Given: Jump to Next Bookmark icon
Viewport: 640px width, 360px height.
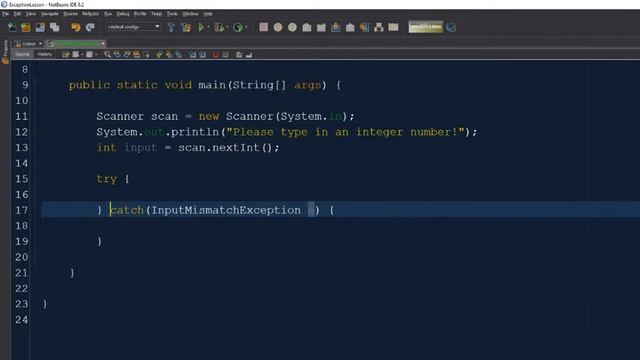Looking at the screenshot, I should pos(169,54).
